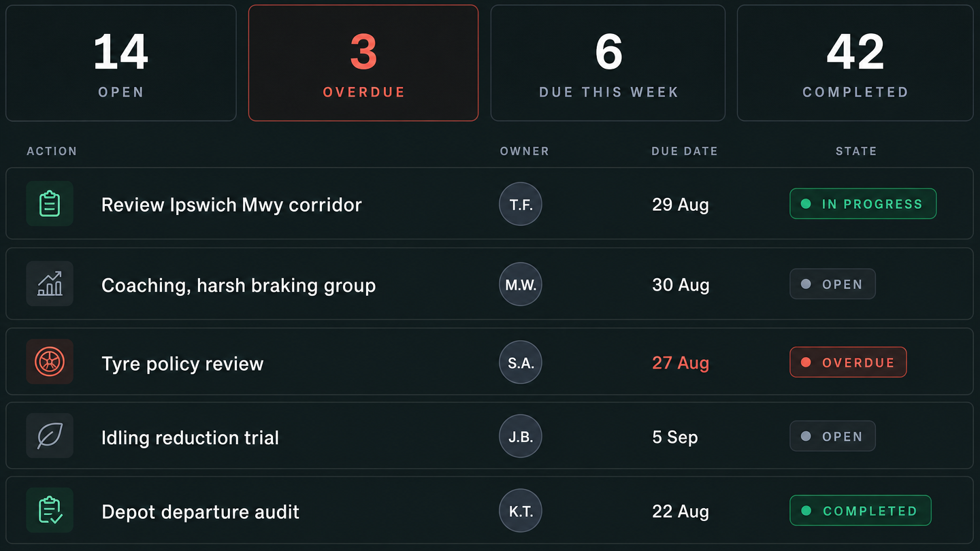Screen dimensions: 980x551
Task: Click the clipboard icon for Ipswich Mwy review
Action: point(50,203)
